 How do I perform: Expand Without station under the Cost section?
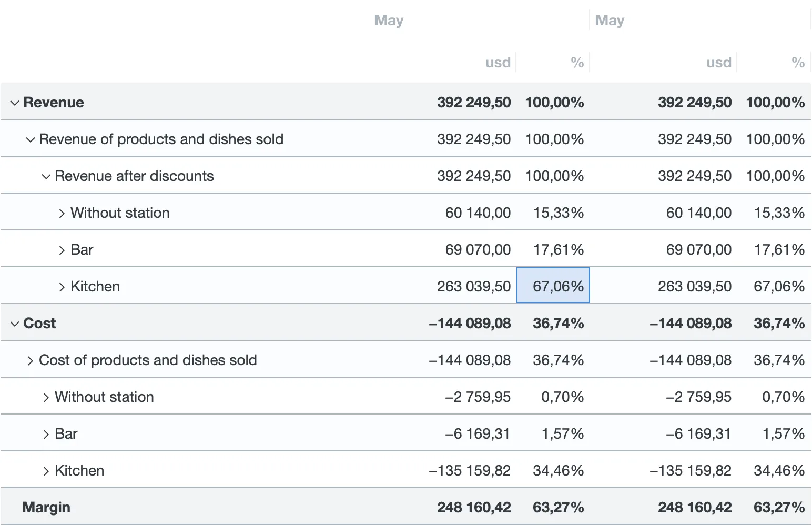pos(46,397)
